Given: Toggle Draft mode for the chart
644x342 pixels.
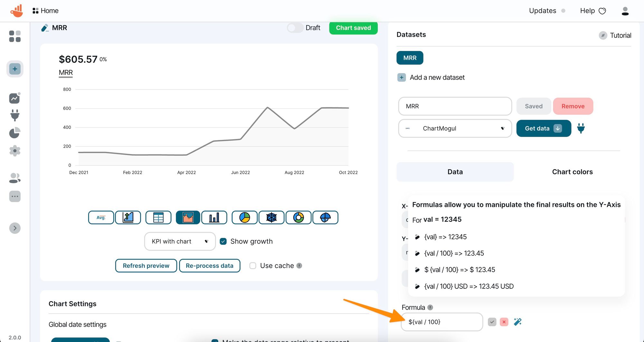Looking at the screenshot, I should (295, 28).
